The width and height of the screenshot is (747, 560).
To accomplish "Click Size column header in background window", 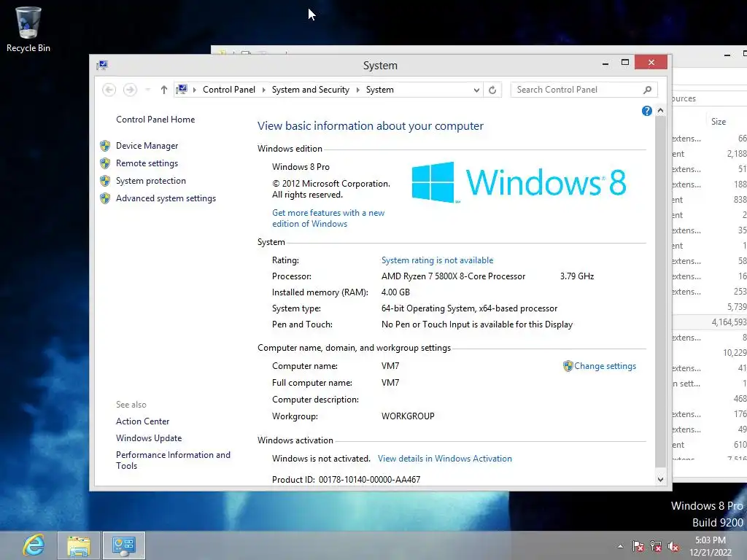I will point(719,122).
